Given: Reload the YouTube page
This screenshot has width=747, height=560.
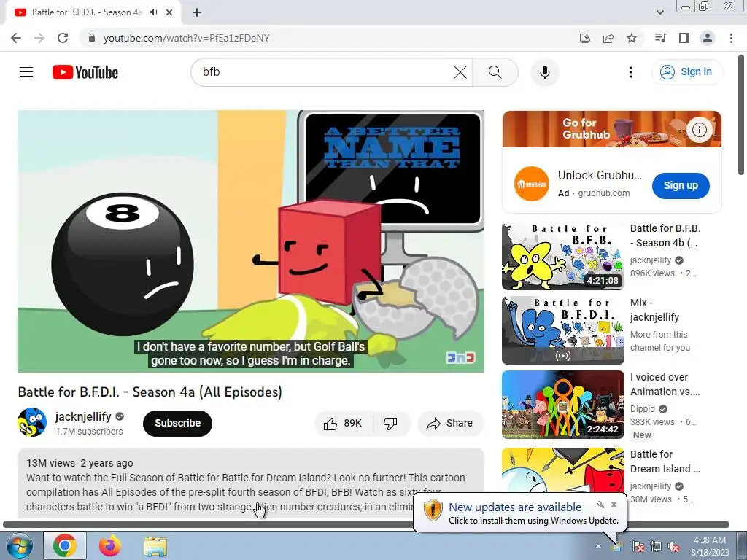Looking at the screenshot, I should coord(63,38).
